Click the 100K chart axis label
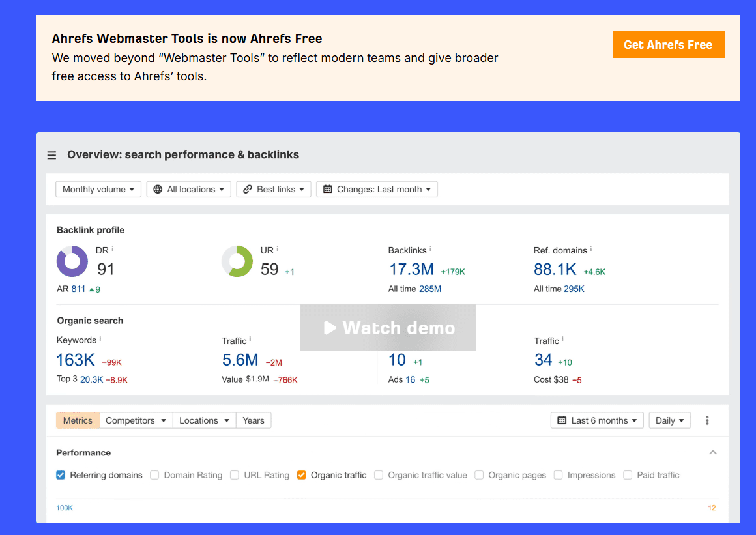The height and width of the screenshot is (535, 756). pyautogui.click(x=65, y=508)
